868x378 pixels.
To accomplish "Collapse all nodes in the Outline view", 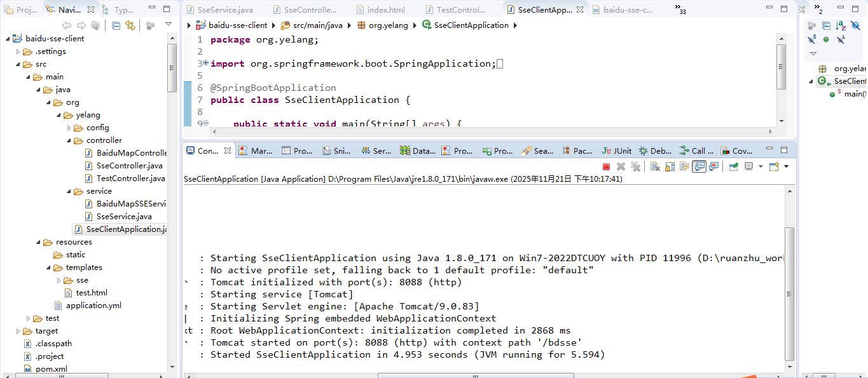I will pos(826,26).
